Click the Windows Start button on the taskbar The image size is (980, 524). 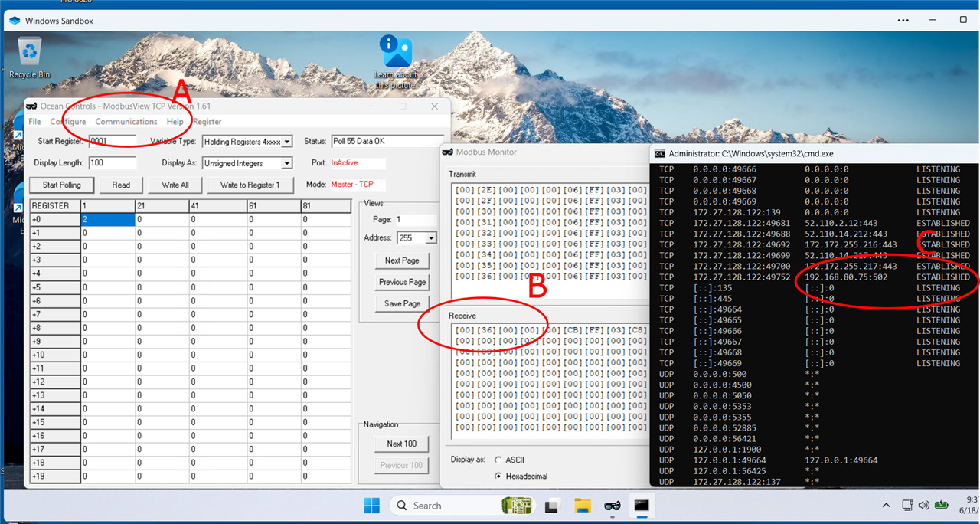point(371,506)
